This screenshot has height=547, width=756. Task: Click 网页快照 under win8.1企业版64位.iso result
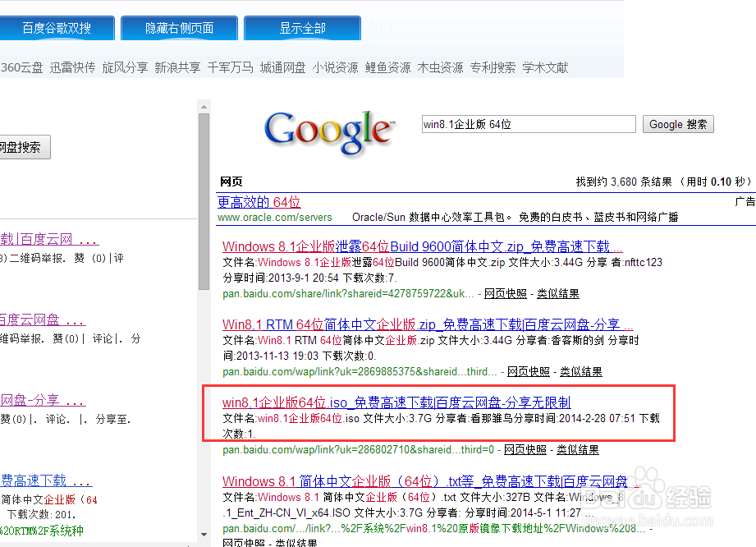tap(525, 449)
